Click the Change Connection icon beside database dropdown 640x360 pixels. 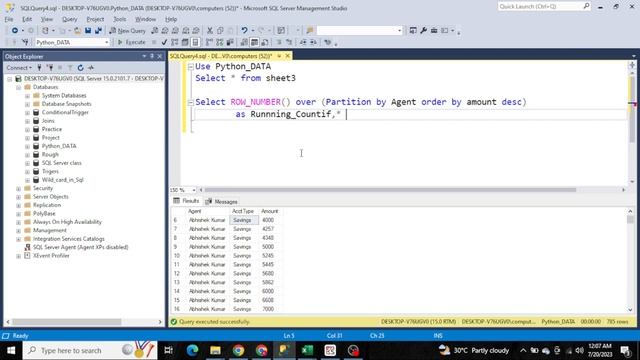click(x=25, y=42)
